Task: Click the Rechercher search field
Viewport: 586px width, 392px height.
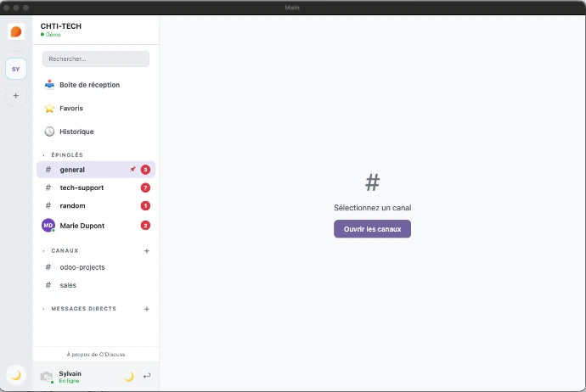Action: point(96,59)
